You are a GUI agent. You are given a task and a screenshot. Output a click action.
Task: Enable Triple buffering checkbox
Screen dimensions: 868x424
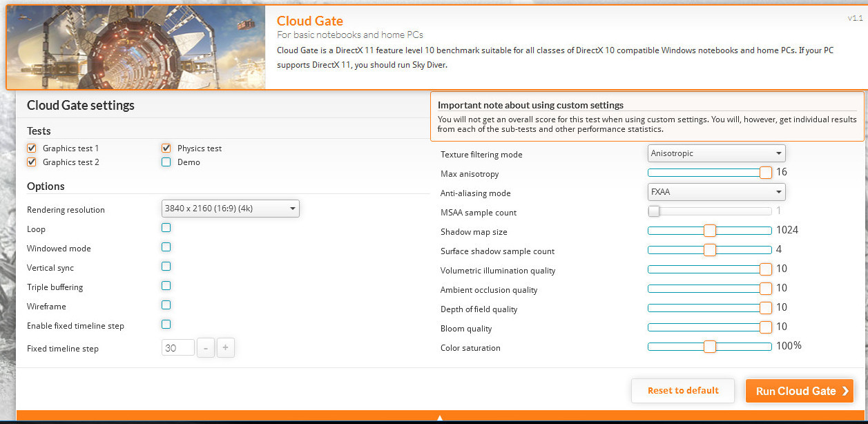[x=166, y=285]
